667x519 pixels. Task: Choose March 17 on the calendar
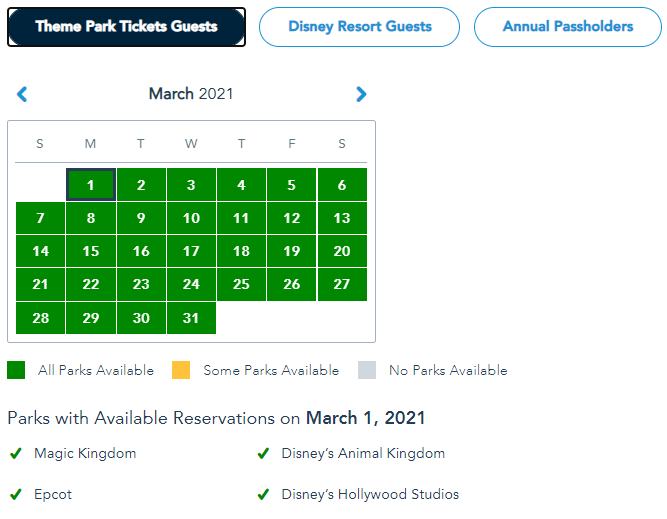pyautogui.click(x=191, y=251)
